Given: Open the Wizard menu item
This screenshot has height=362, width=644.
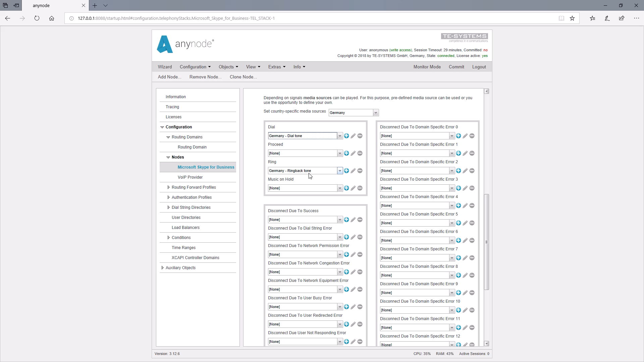Looking at the screenshot, I should [x=165, y=67].
